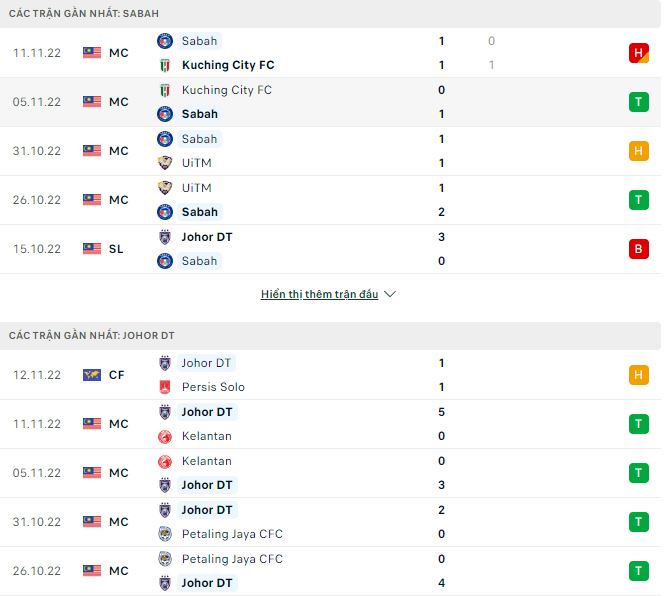The width and height of the screenshot is (670, 596).
Task: Select the Các trận gần nhất: Sabah header
Action: tap(83, 13)
